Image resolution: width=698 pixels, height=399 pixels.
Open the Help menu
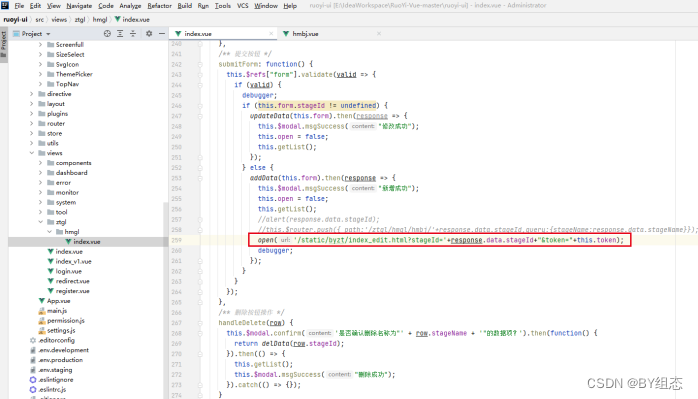(x=290, y=6)
